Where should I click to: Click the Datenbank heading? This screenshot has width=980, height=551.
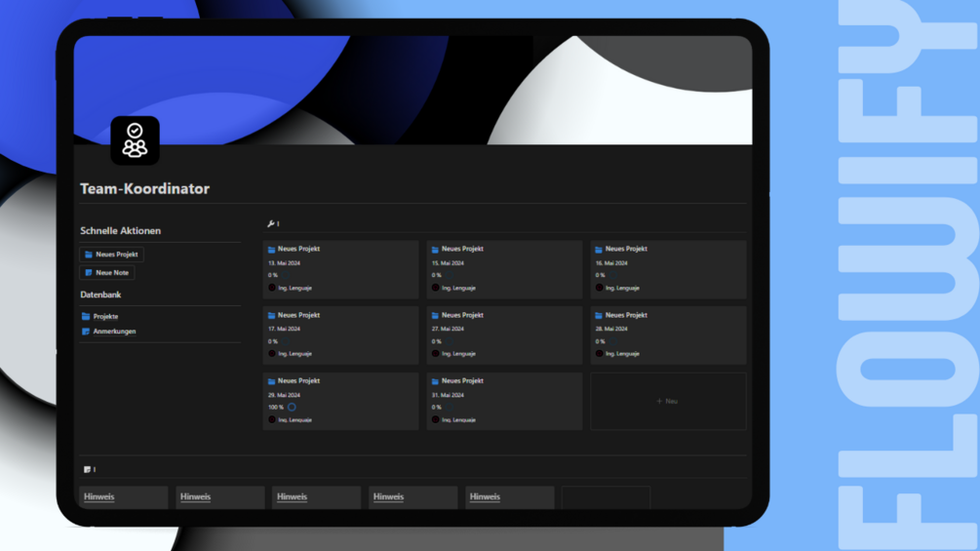pos(100,295)
